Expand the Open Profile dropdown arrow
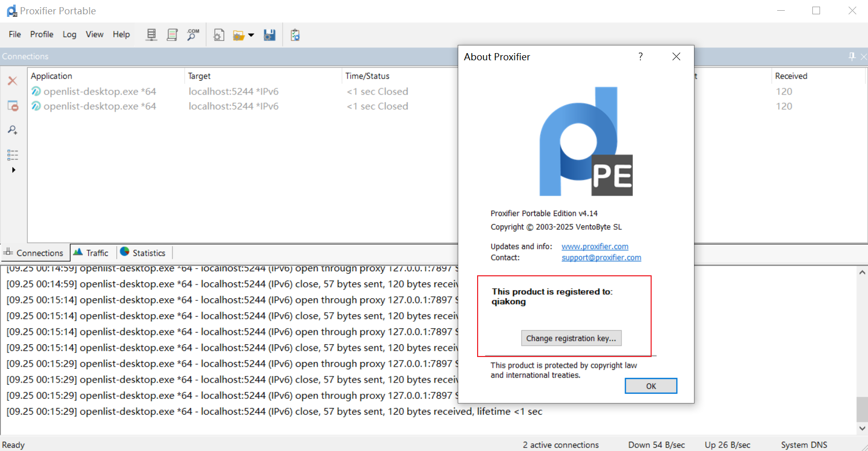The image size is (868, 451). 251,35
